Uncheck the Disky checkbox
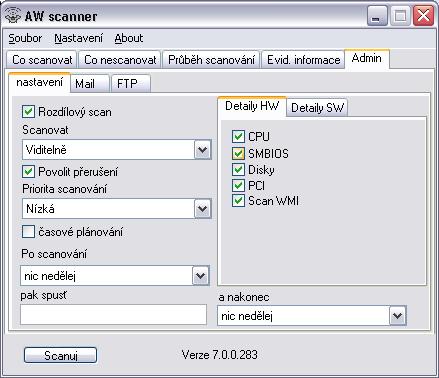 point(238,170)
